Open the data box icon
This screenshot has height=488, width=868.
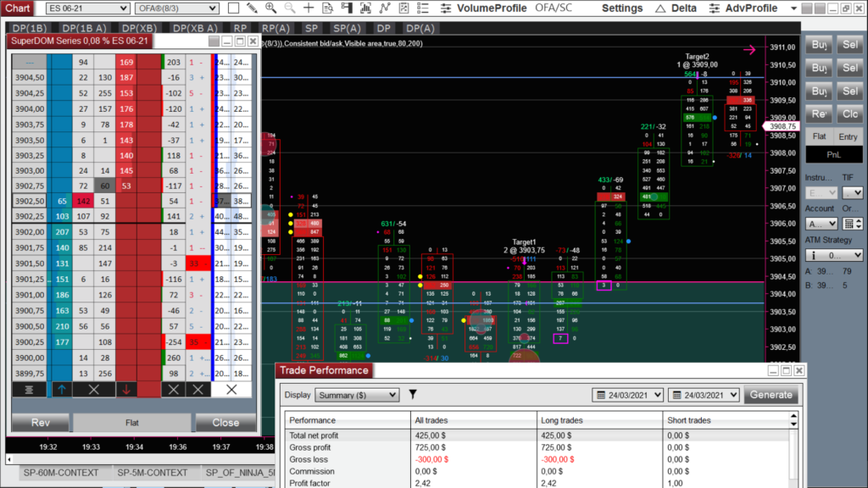coord(328,8)
